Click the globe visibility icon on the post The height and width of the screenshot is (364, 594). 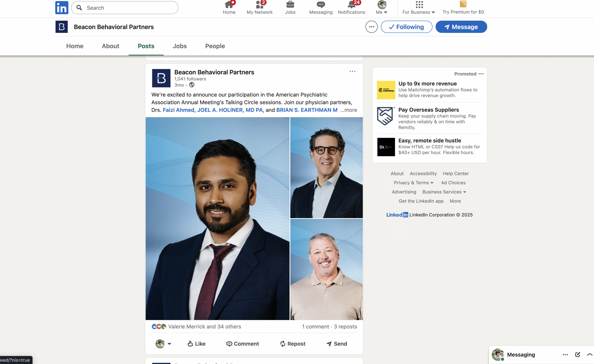(x=191, y=85)
